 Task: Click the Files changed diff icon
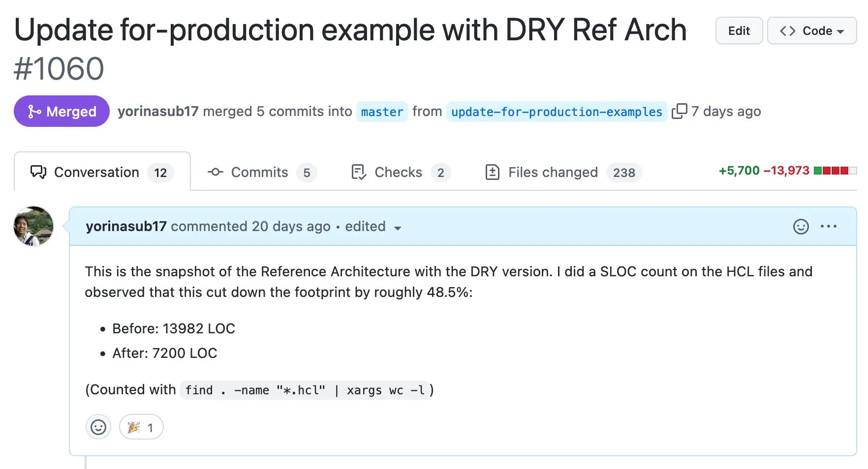[493, 172]
